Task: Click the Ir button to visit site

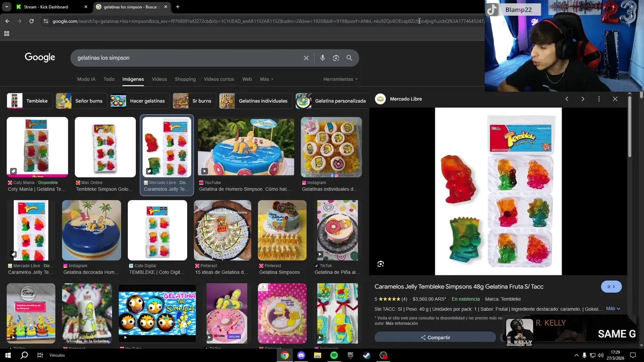Action: tap(611, 287)
